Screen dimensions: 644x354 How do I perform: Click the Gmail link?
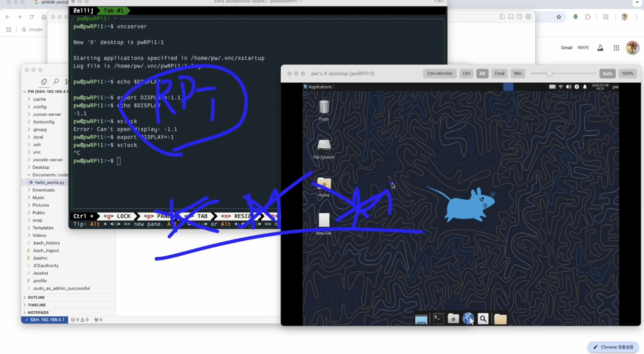[x=566, y=48]
